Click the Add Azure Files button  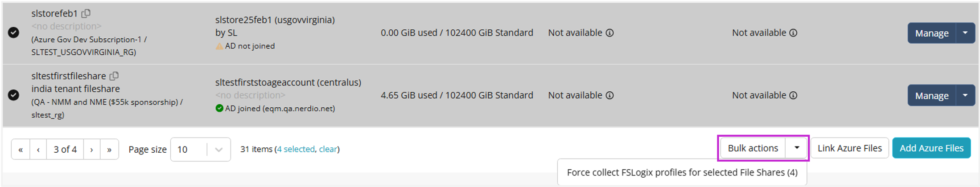(x=931, y=148)
